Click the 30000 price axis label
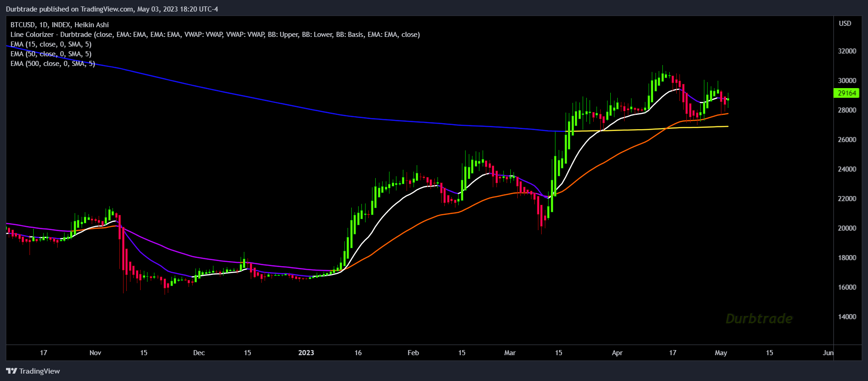Viewport: 868px width, 381px height. [x=847, y=80]
